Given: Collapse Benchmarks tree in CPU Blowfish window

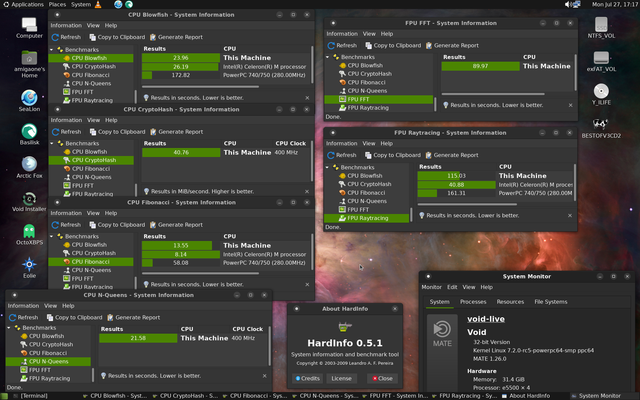Looking at the screenshot, I should [51, 50].
